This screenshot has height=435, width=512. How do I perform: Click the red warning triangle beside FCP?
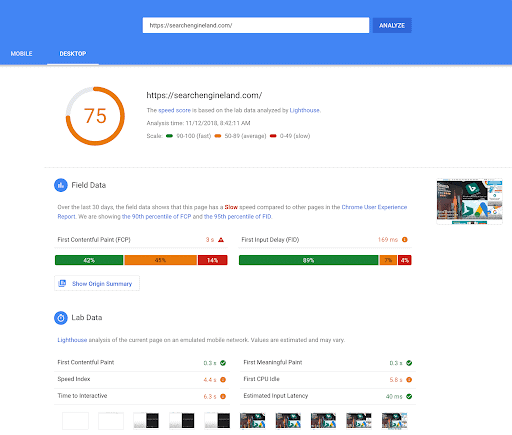pyautogui.click(x=221, y=240)
